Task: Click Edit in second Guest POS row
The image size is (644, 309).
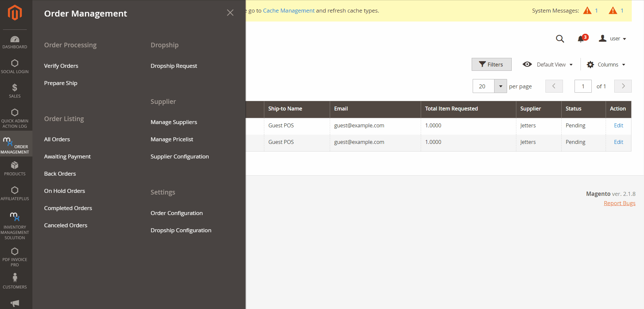Action: click(619, 142)
